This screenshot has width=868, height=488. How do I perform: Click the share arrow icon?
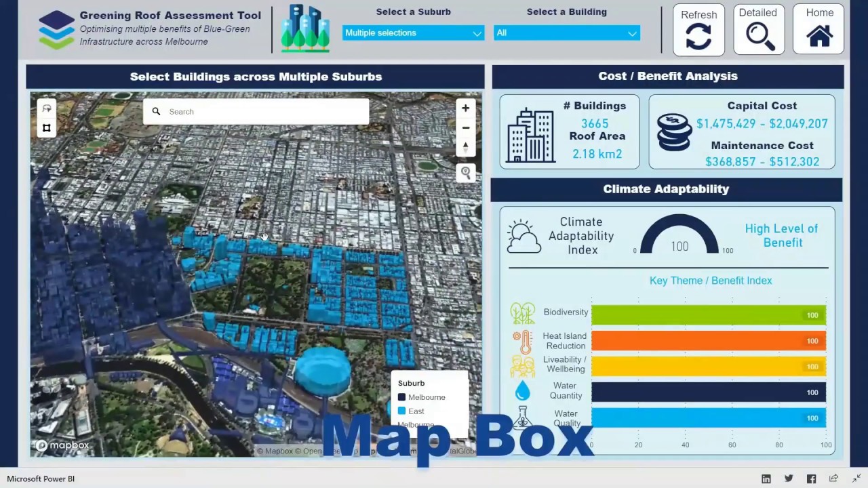(833, 479)
